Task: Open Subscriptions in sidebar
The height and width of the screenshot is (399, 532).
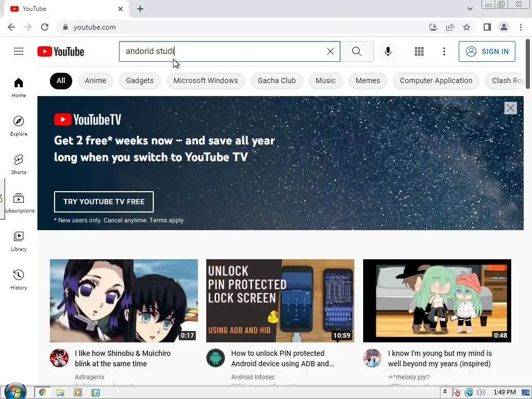Action: 19,203
